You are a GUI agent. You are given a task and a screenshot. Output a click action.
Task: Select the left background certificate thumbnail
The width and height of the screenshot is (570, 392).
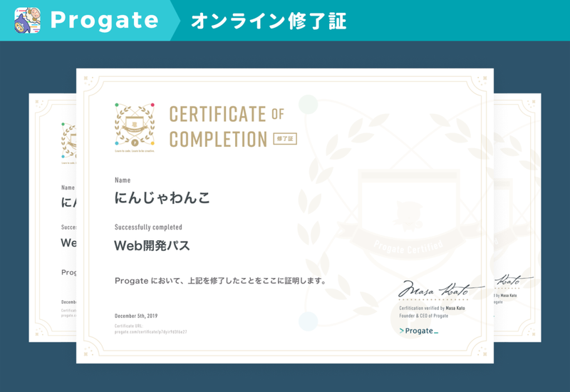coord(52,217)
